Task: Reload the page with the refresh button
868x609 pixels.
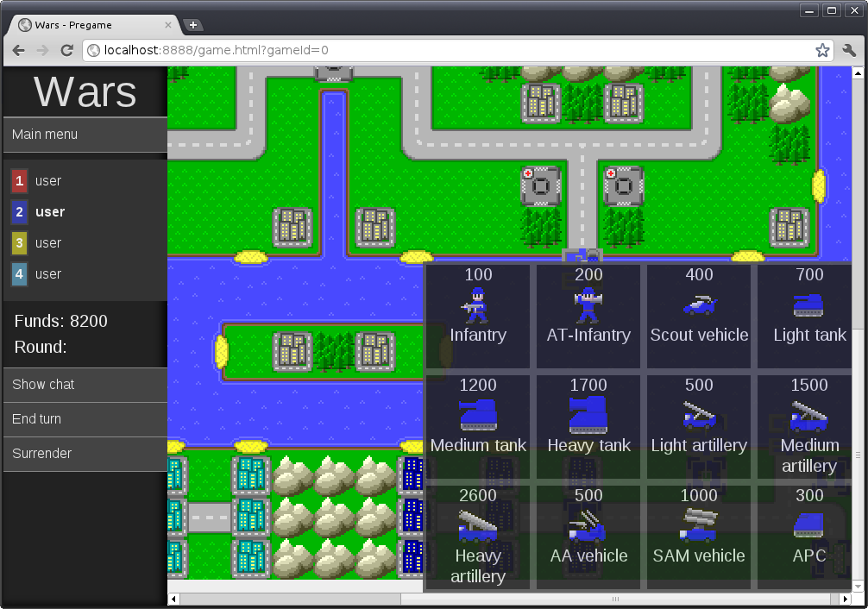Action: pos(66,50)
